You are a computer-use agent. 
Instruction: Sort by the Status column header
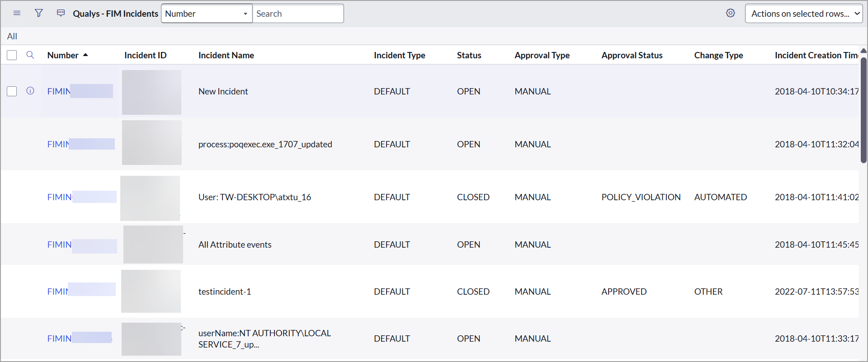click(x=469, y=55)
